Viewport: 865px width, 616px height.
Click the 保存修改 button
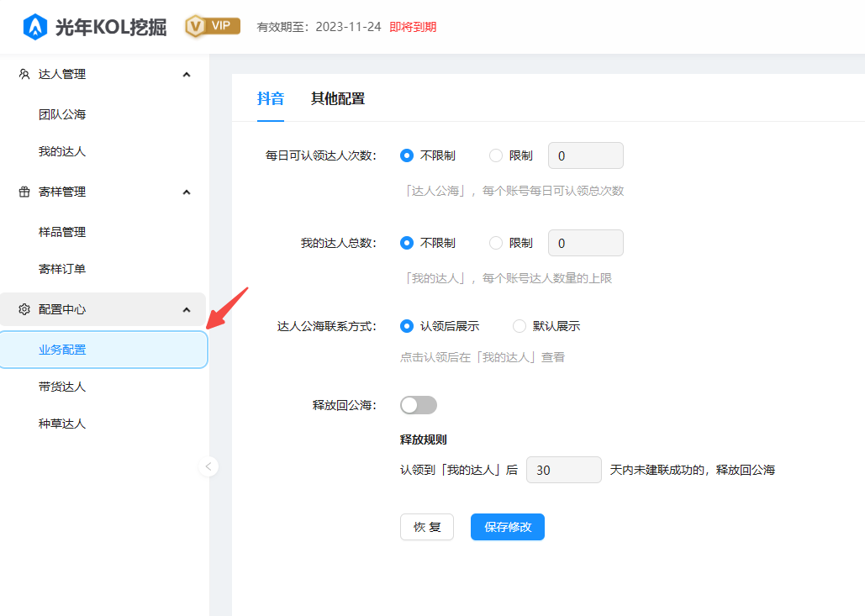pyautogui.click(x=508, y=527)
